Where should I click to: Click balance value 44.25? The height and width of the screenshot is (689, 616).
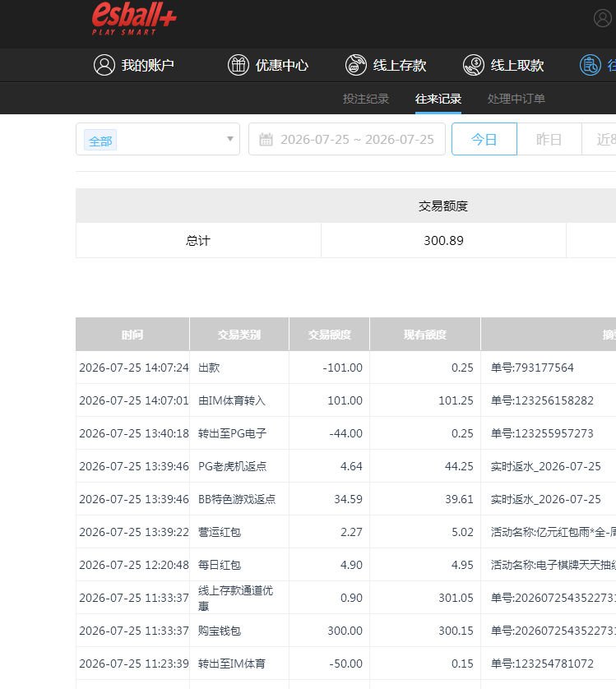click(x=459, y=466)
